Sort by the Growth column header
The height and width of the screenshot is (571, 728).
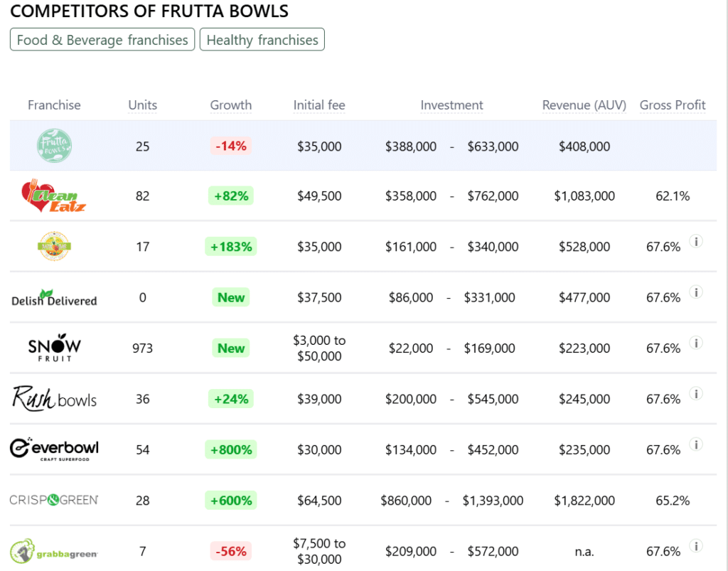231,105
